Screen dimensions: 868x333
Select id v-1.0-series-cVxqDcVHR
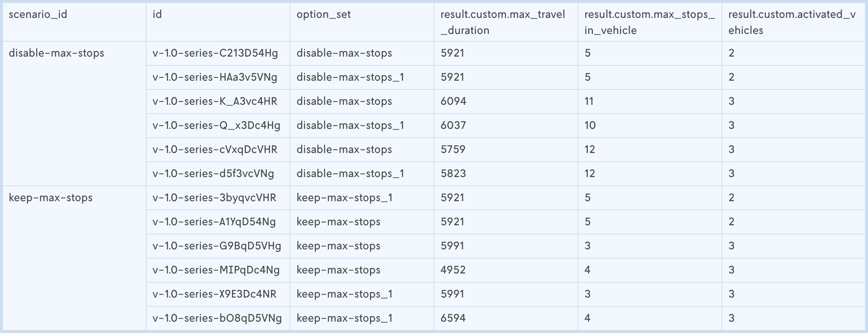point(215,150)
